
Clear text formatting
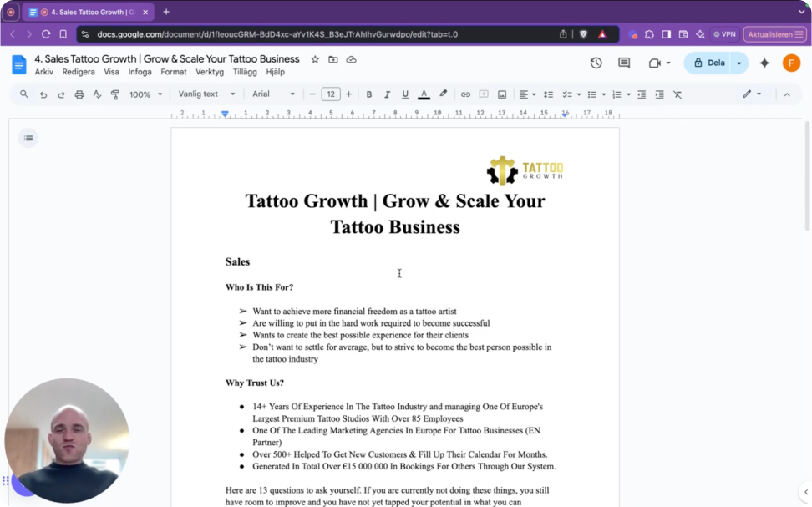(678, 94)
